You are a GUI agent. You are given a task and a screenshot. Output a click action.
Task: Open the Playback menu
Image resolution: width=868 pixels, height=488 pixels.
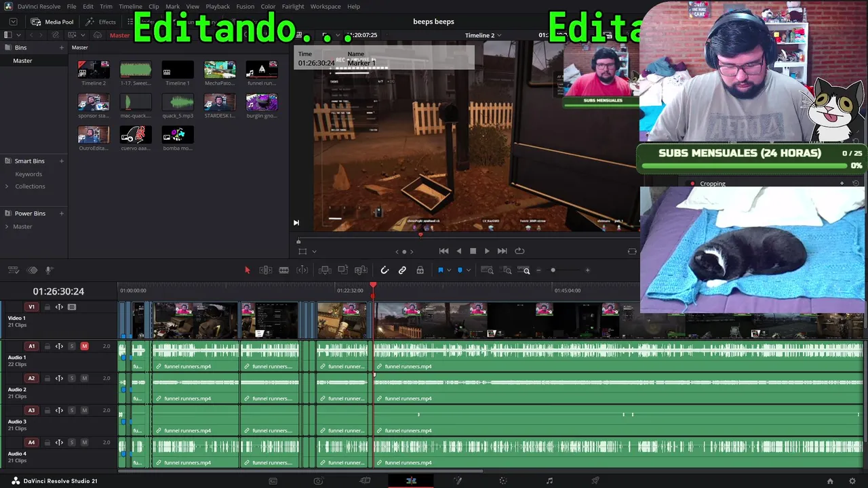(218, 6)
